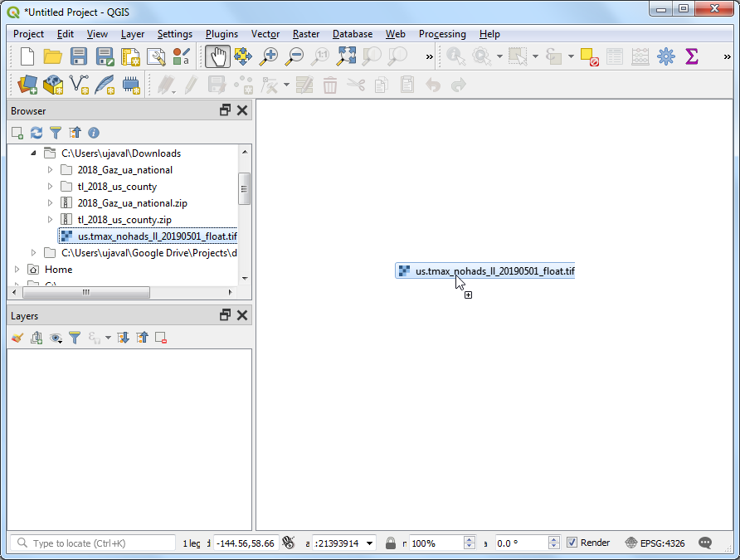The height and width of the screenshot is (560, 740).
Task: Expand the tl_2018_us_county folder
Action: pyautogui.click(x=50, y=187)
